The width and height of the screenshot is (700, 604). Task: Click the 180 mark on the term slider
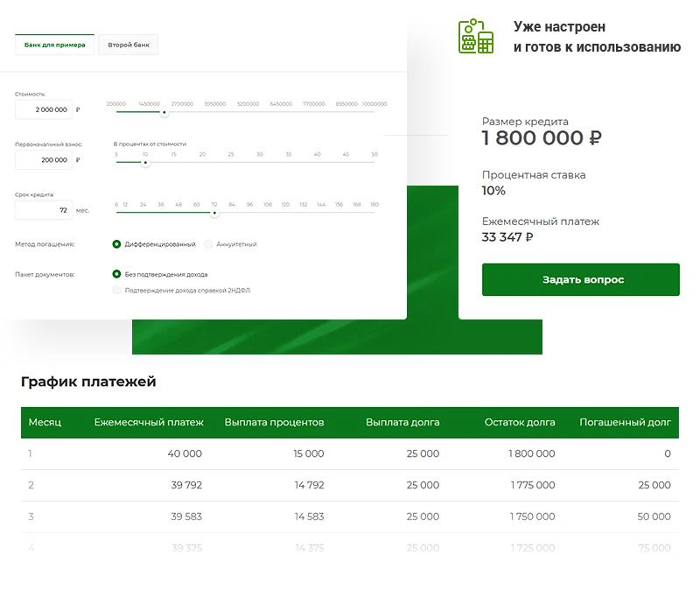(x=374, y=205)
